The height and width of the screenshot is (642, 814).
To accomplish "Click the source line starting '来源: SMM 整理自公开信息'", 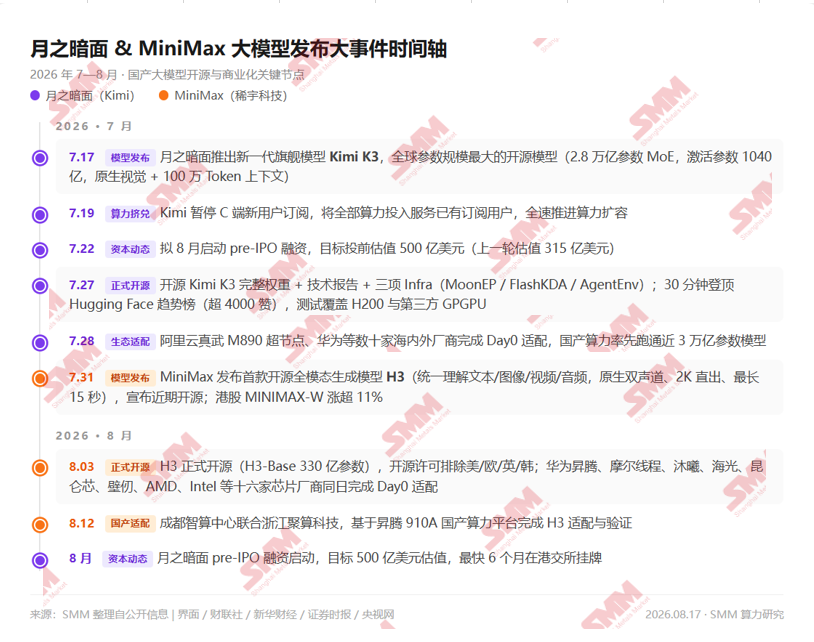I will [212, 614].
